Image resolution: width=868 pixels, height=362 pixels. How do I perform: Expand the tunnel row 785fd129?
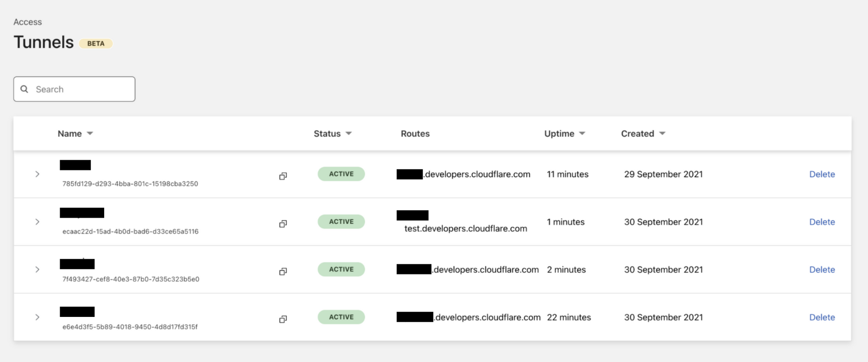click(37, 174)
